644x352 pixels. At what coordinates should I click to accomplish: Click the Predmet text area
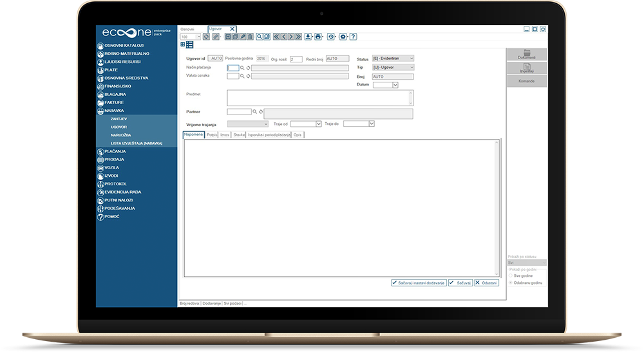(x=320, y=98)
